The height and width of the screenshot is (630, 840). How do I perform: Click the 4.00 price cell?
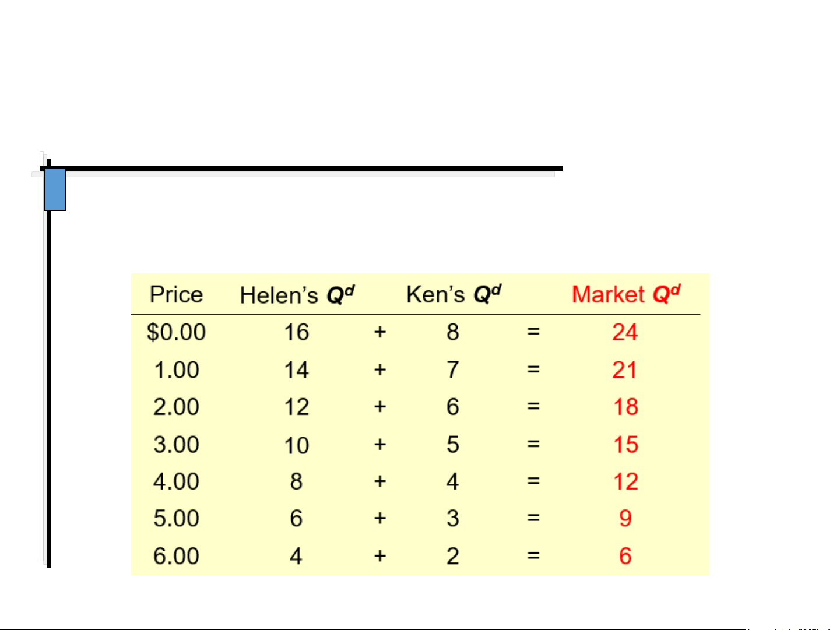click(176, 482)
